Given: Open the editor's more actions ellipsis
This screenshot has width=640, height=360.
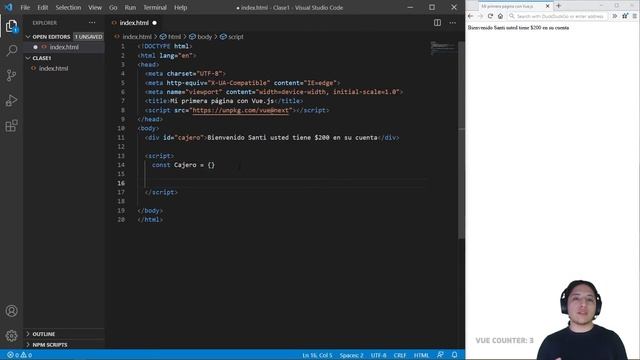Looking at the screenshot, I should (x=453, y=23).
